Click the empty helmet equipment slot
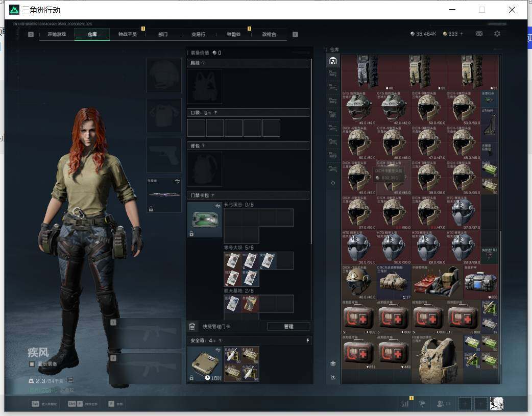This screenshot has height=416, width=532. (164, 75)
